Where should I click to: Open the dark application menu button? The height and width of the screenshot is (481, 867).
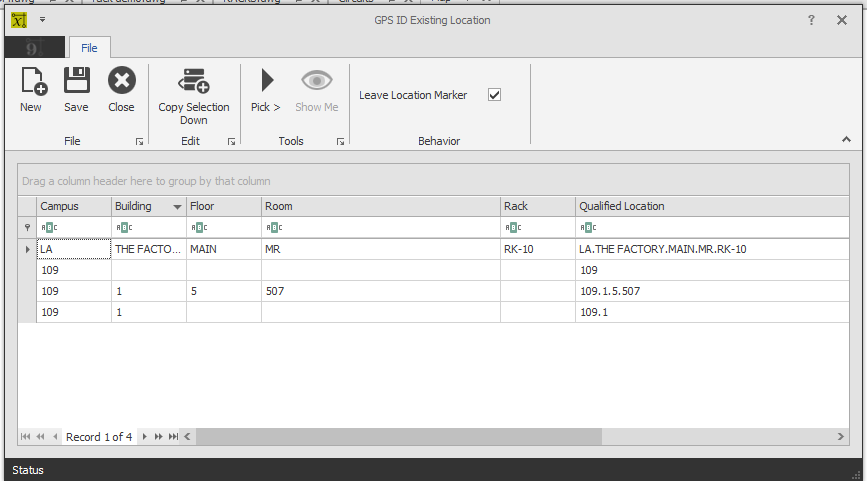click(x=35, y=48)
